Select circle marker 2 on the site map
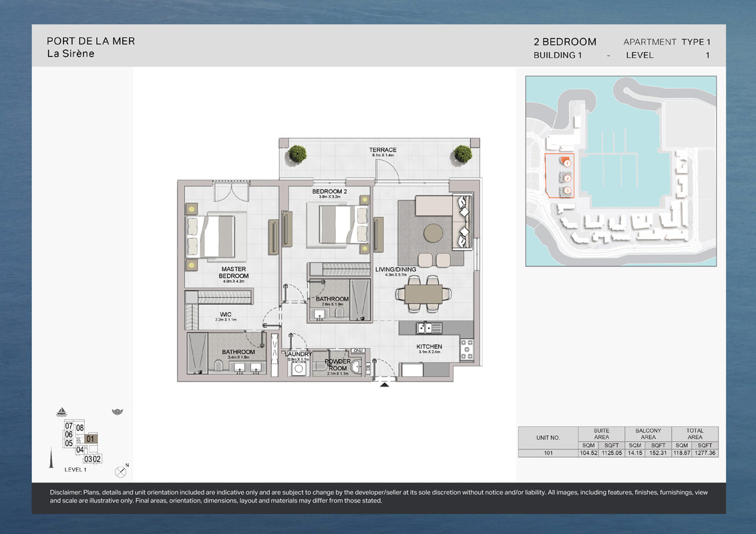This screenshot has width=756, height=534. pos(568,178)
